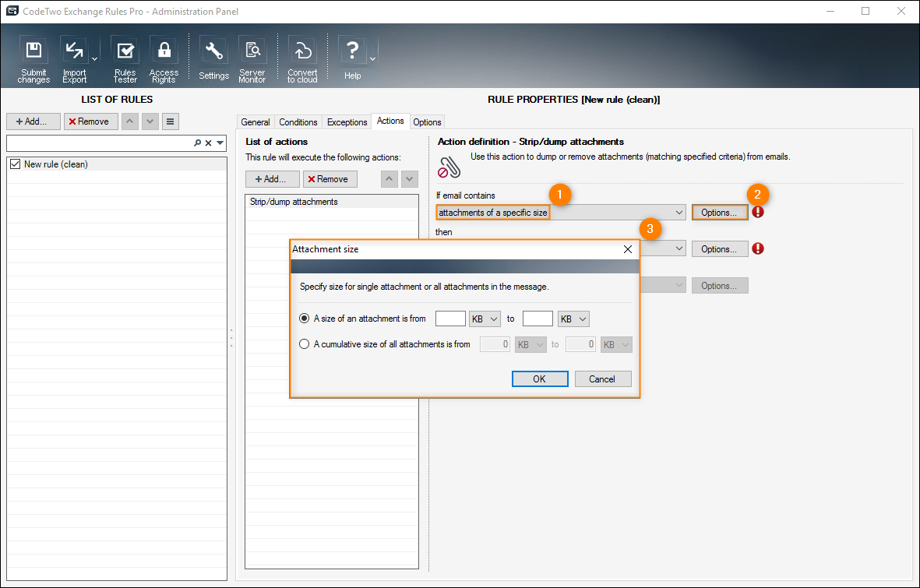Screen dimensions: 920x588
Task: Clear rules search with X icon
Action: click(x=208, y=143)
